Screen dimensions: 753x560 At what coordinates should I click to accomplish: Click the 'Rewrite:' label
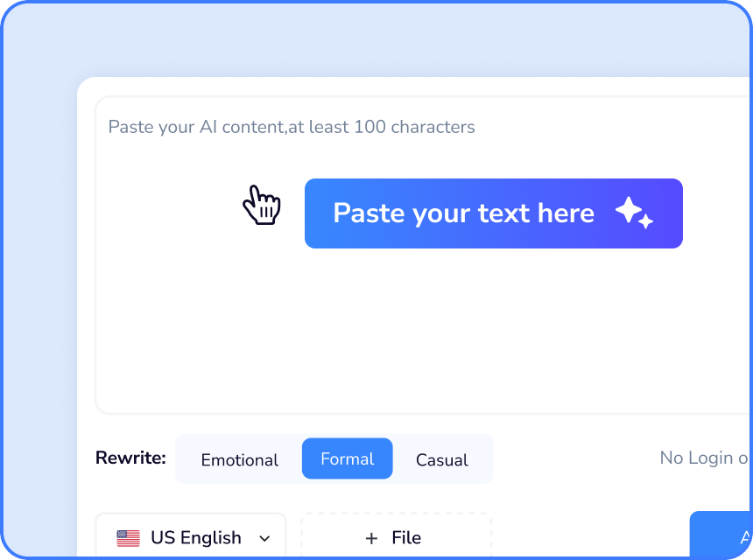click(130, 458)
